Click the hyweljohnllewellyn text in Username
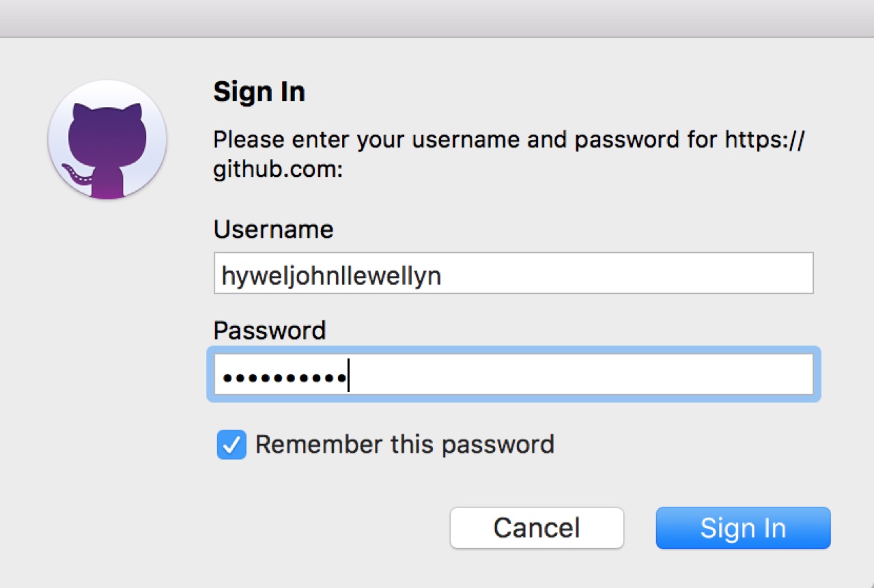The image size is (874, 588). [x=331, y=275]
